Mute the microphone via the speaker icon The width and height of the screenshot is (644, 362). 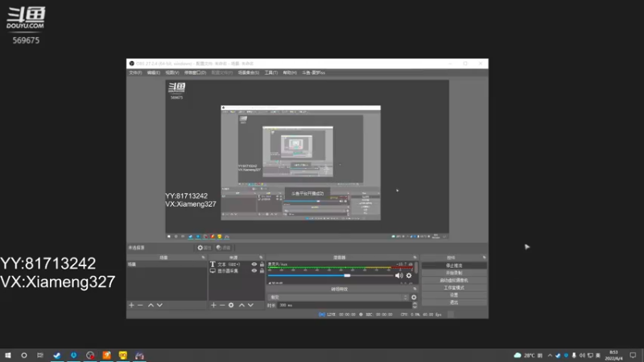[398, 275]
